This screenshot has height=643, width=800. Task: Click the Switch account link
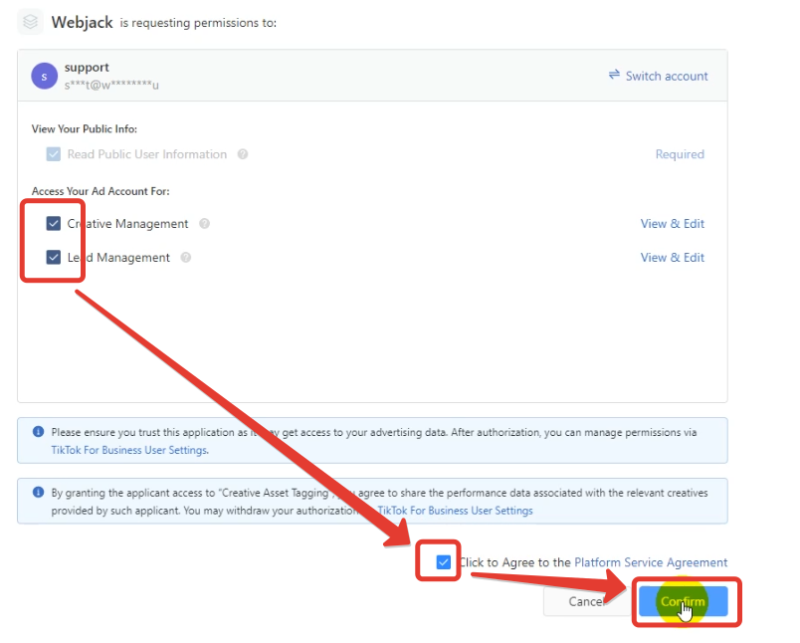[x=666, y=76]
